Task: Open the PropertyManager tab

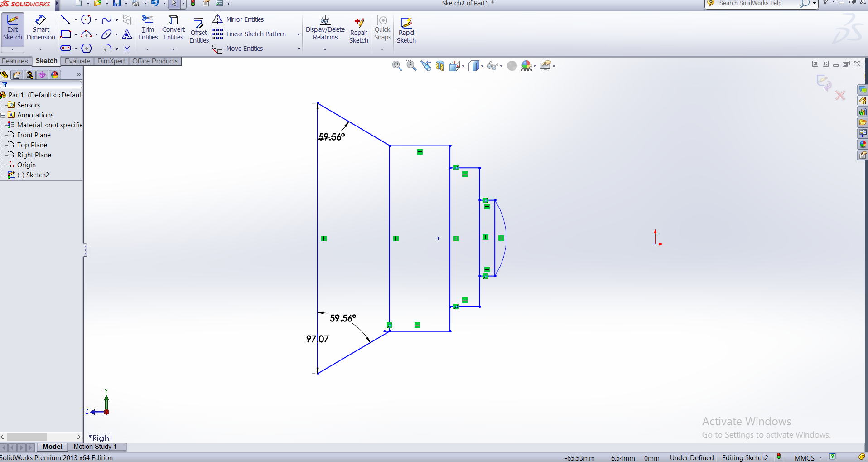Action: (x=17, y=75)
